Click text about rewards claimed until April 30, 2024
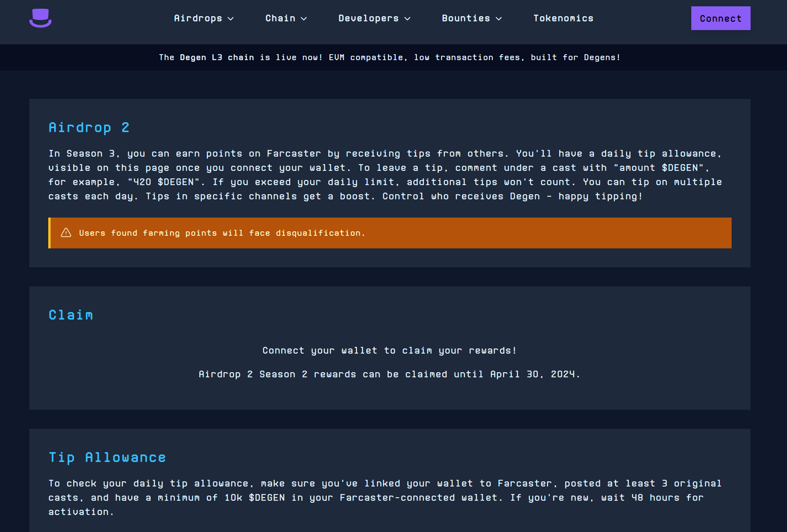The width and height of the screenshot is (787, 532). [390, 374]
